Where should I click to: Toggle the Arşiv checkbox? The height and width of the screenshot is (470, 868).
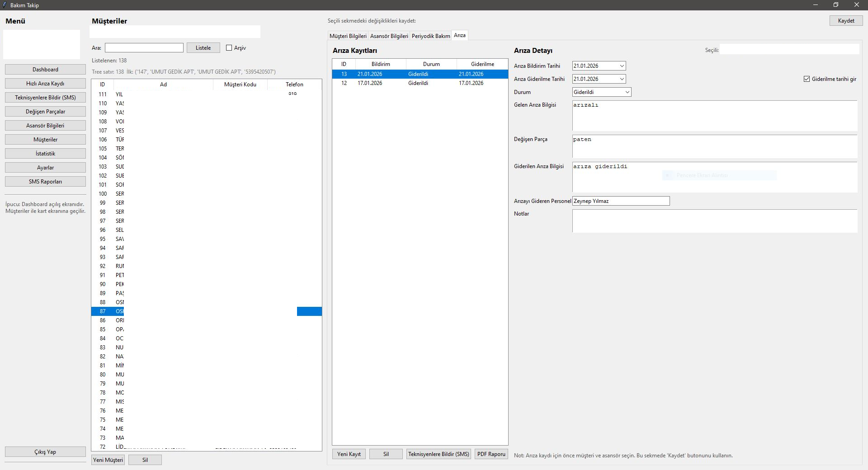click(229, 48)
